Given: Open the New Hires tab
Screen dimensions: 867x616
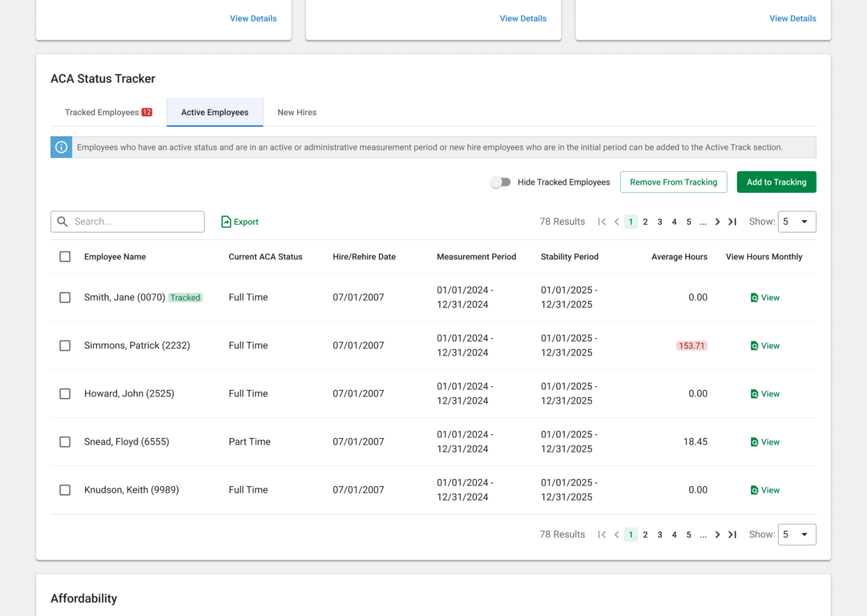Looking at the screenshot, I should tap(297, 112).
